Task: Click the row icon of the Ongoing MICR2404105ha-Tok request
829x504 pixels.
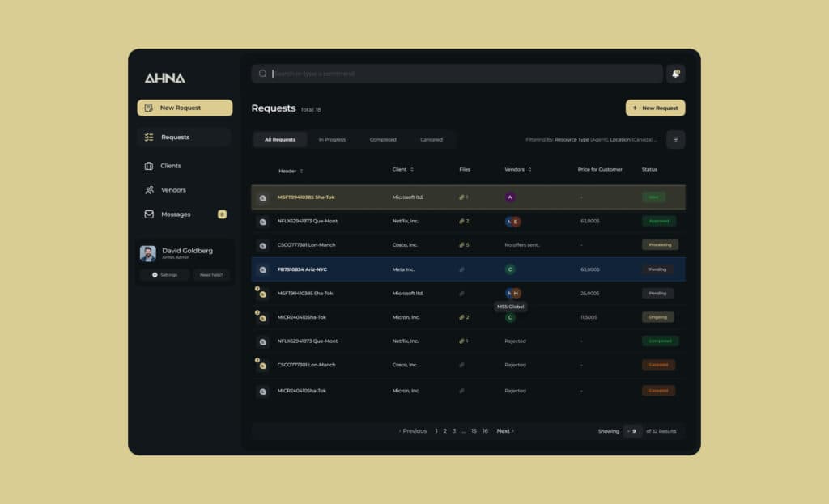Action: tap(262, 318)
